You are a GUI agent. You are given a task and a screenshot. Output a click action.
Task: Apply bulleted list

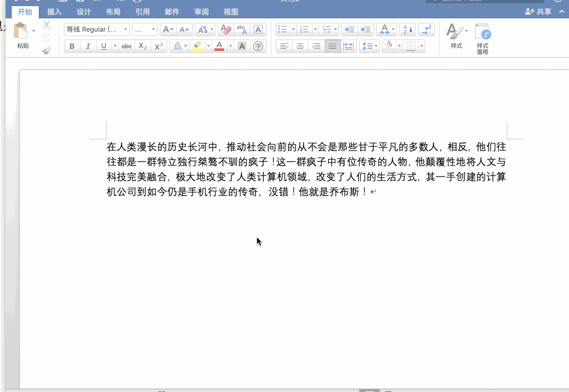[x=283, y=29]
